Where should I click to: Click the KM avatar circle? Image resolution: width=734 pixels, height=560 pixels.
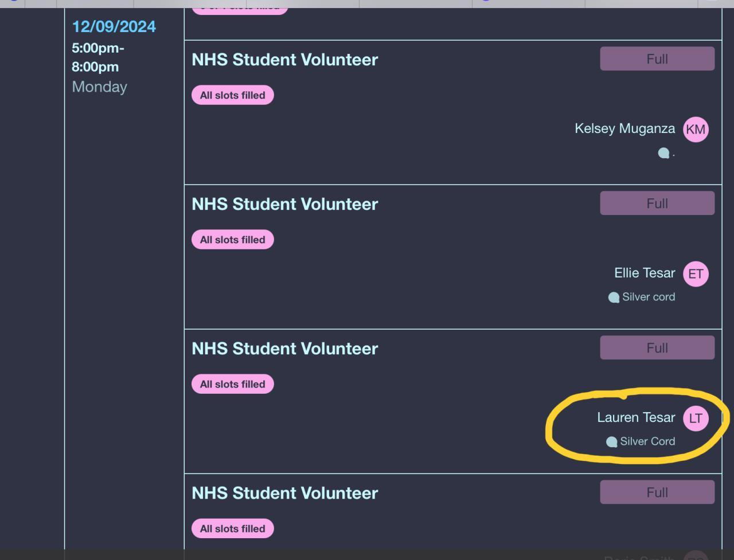[x=696, y=130]
